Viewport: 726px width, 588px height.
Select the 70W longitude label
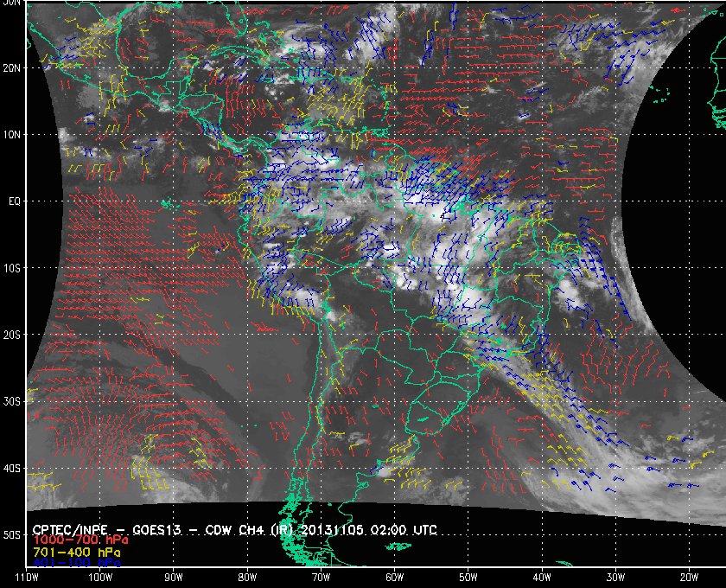point(321,578)
